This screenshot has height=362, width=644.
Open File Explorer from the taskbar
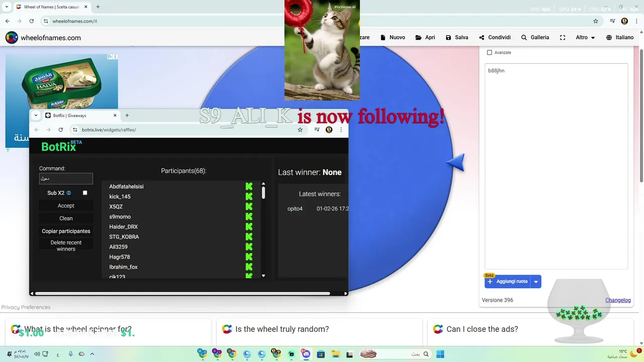[x=336, y=354]
